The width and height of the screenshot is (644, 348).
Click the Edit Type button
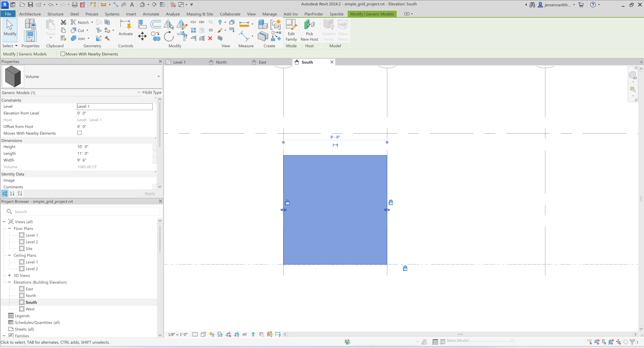pyautogui.click(x=152, y=93)
